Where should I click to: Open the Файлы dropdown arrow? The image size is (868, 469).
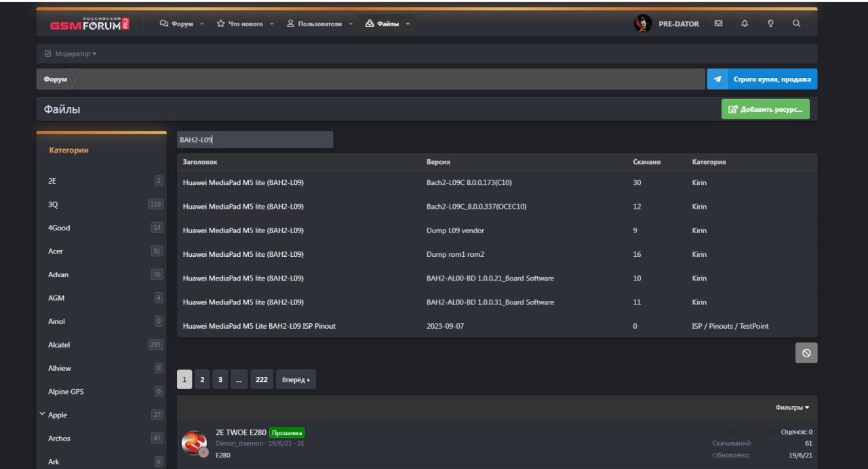(x=408, y=24)
